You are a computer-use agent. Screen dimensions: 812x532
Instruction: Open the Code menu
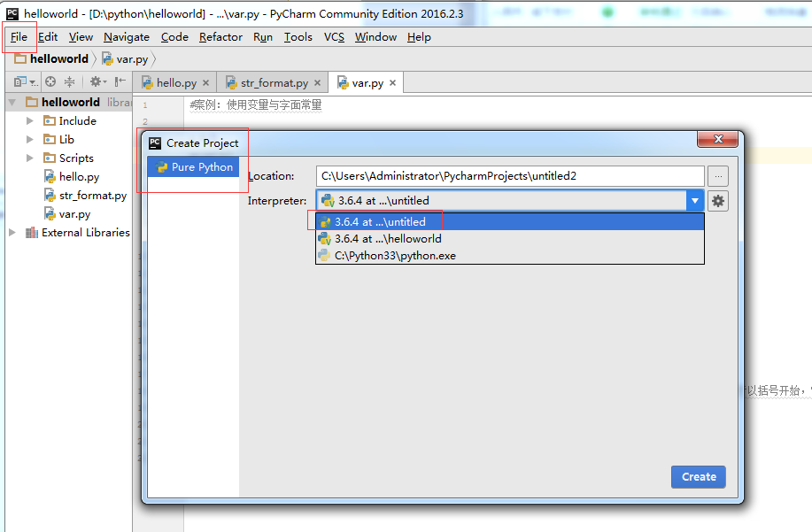click(x=174, y=37)
